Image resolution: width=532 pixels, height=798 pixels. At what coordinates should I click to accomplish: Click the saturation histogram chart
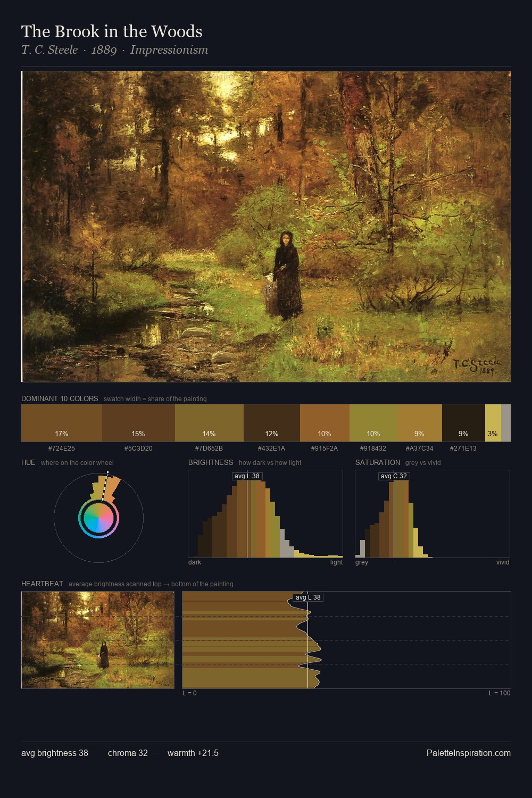[x=433, y=514]
